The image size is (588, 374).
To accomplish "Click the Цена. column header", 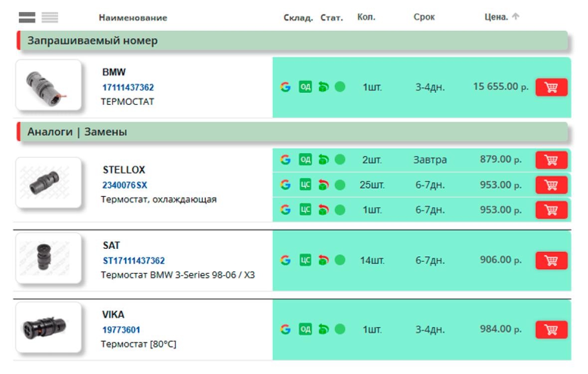I will point(496,17).
